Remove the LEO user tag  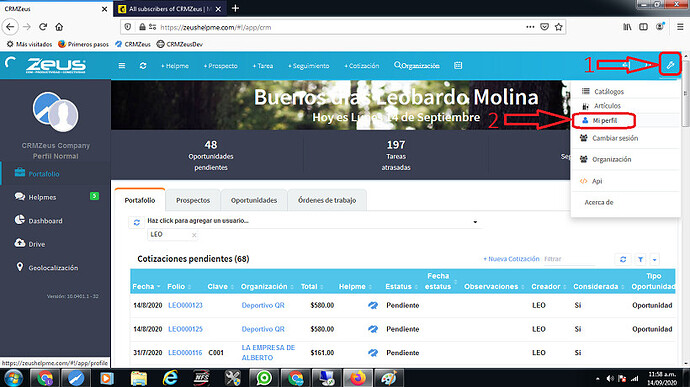(x=194, y=235)
